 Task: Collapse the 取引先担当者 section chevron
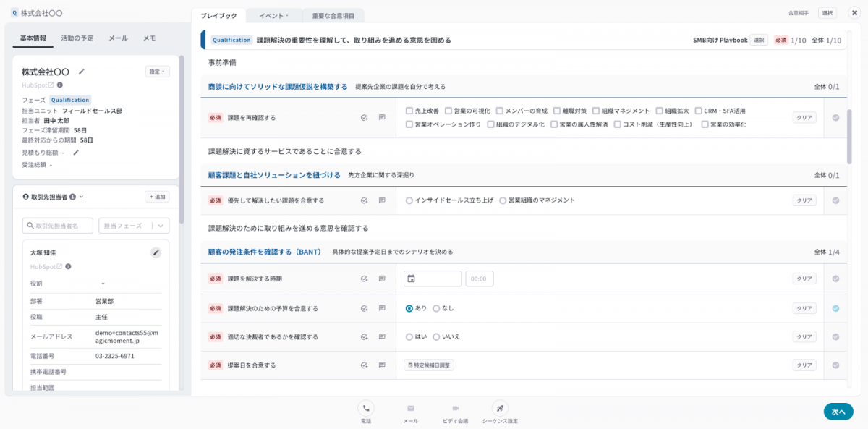81,197
